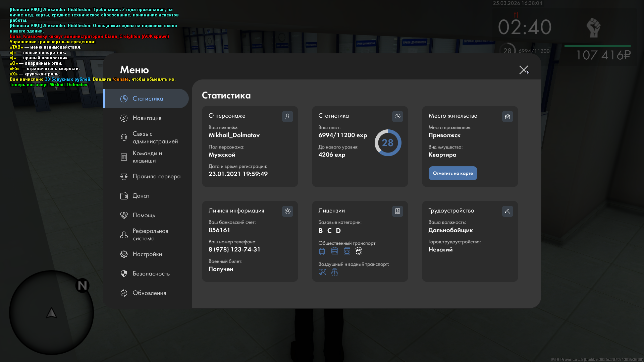Screen dimensions: 644x362
Task: Click the radar minimap
Action: pyautogui.click(x=51, y=312)
